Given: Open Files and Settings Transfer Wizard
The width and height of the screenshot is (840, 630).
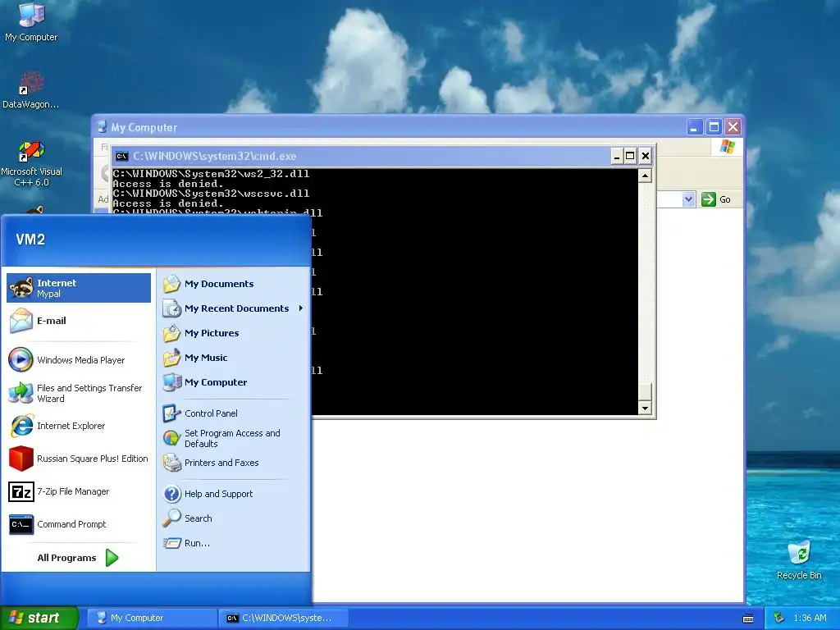Looking at the screenshot, I should click(79, 393).
